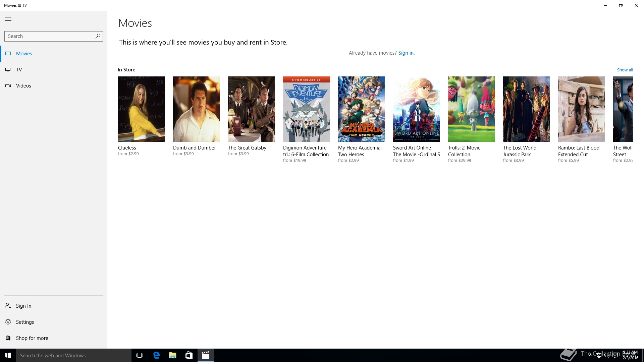The width and height of the screenshot is (644, 362).
Task: Click the Movies icon in sidebar
Action: pos(8,53)
